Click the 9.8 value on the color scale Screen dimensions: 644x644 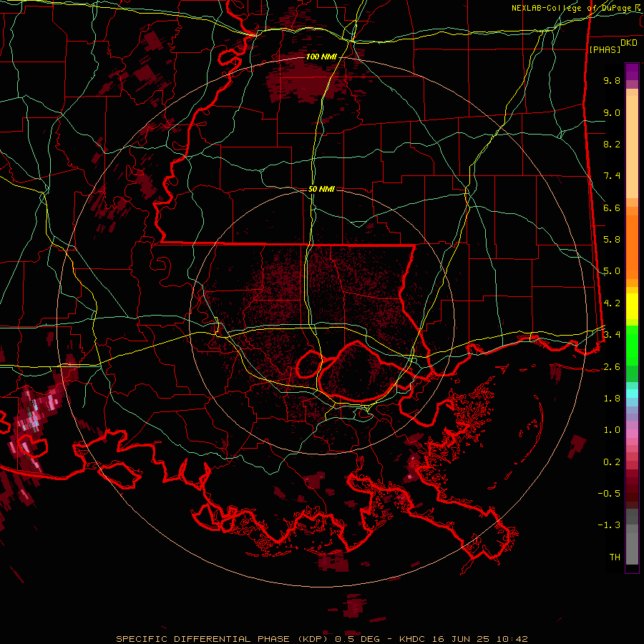(612, 80)
